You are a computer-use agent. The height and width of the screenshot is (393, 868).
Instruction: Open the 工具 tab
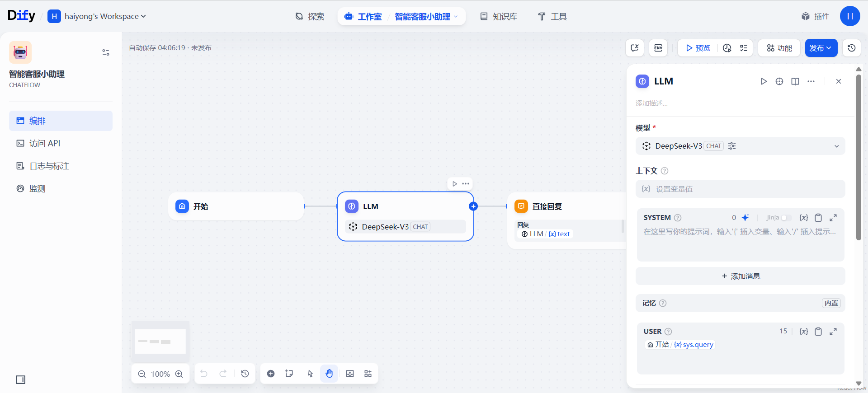(x=552, y=17)
